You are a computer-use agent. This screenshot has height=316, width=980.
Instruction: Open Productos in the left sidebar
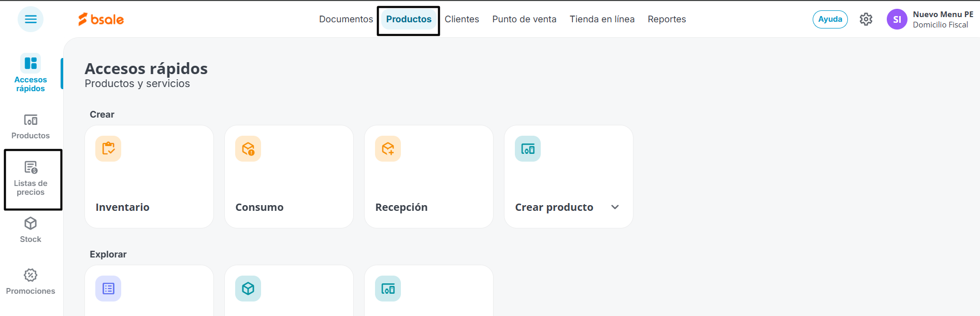[x=31, y=127]
